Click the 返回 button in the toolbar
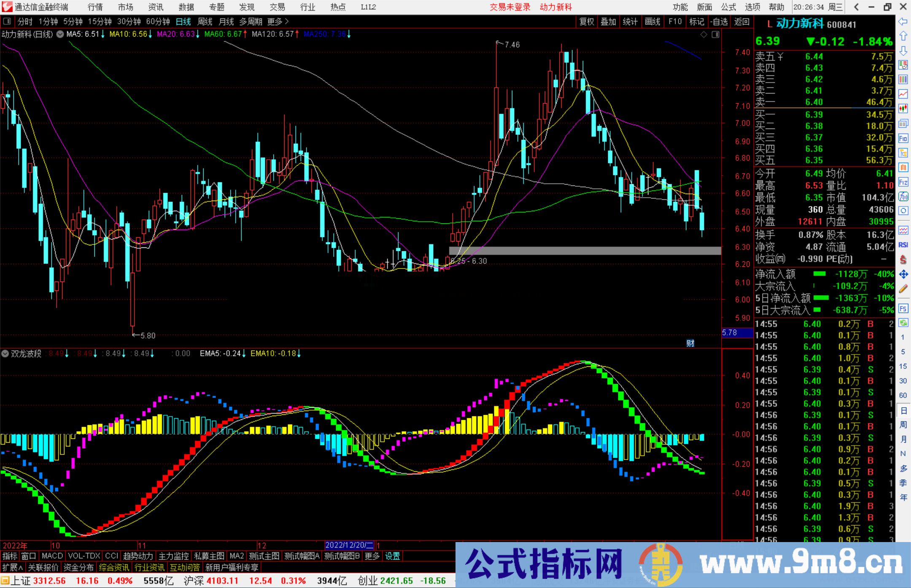911x588 pixels. click(741, 21)
